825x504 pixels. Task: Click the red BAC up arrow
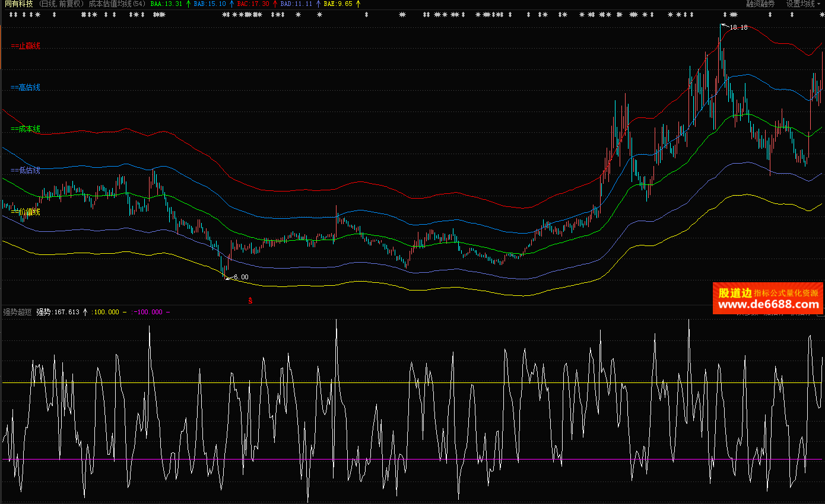[x=275, y=4]
